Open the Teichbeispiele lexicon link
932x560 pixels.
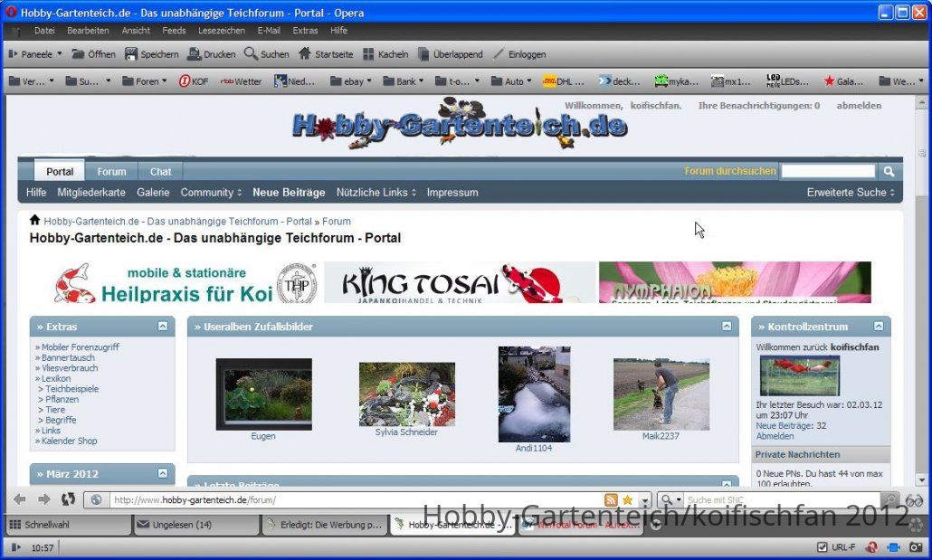click(x=71, y=389)
